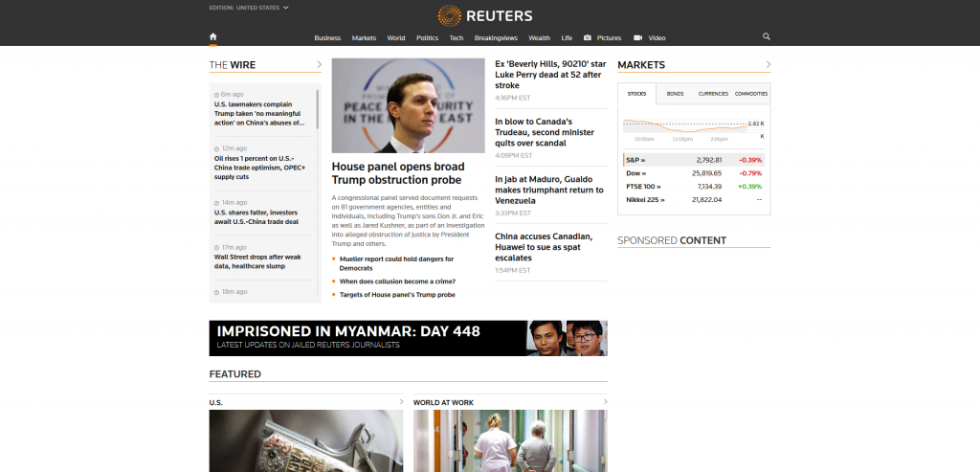Expand the Markets section arrow
This screenshot has width=980, height=472.
tap(768, 64)
